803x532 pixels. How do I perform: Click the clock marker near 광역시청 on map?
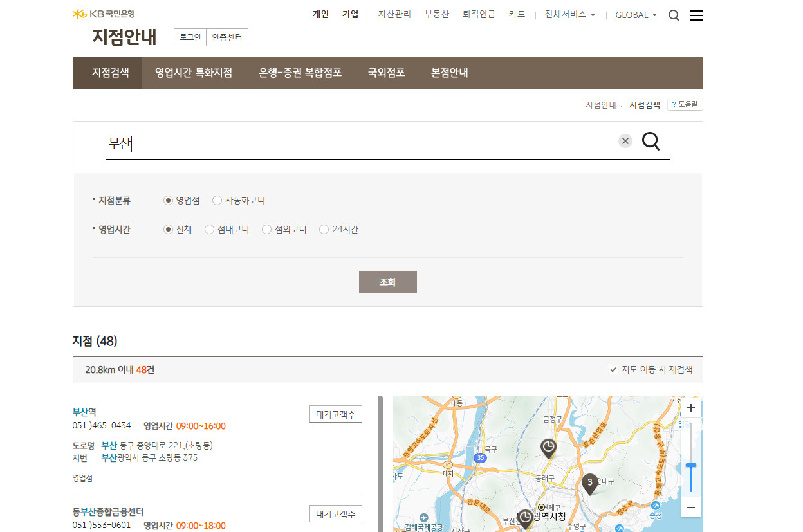coord(526,518)
